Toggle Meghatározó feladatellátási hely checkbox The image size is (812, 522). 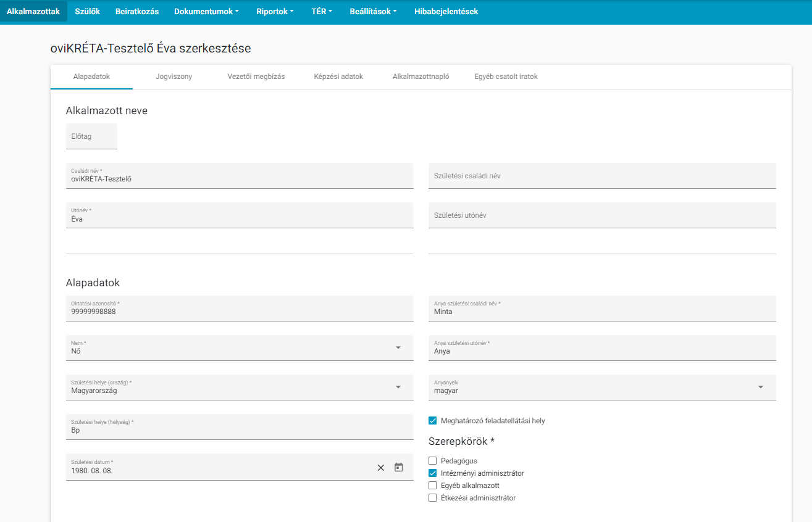(432, 421)
